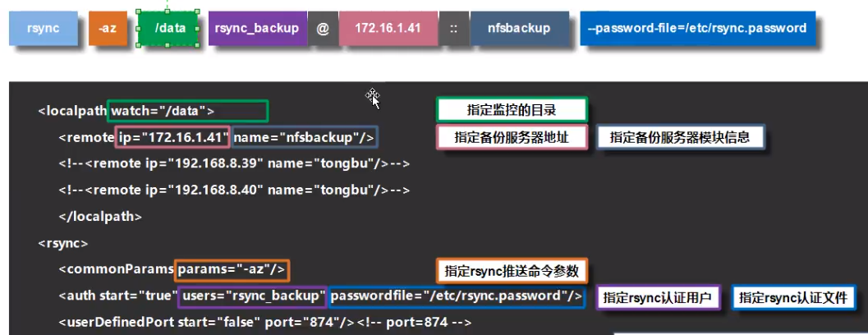Select the "指定rsync认证文件" label box
Viewport: 868px width, 335px height.
(x=793, y=298)
